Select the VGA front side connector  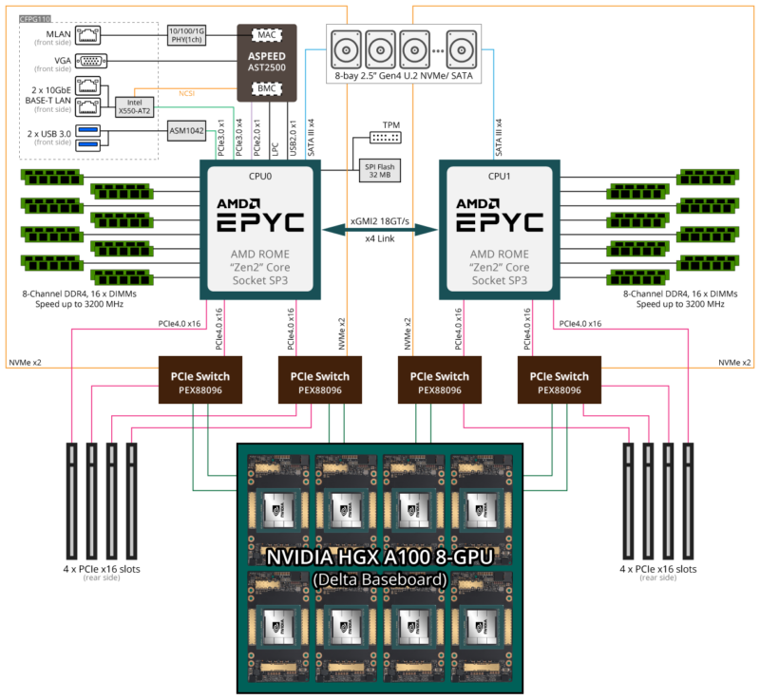pos(90,62)
